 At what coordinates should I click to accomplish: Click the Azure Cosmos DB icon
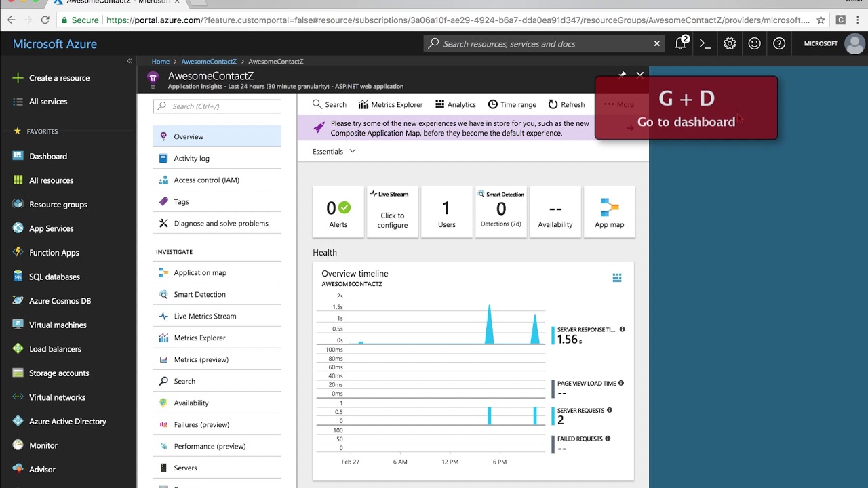coord(18,300)
